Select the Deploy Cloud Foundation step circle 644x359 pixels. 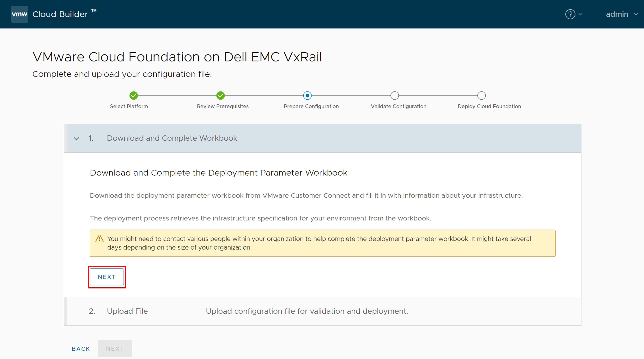pos(482,95)
